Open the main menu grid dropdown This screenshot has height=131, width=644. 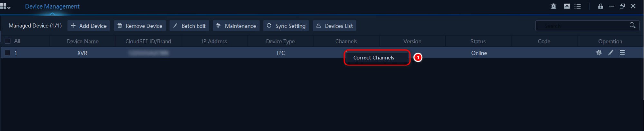click(x=5, y=6)
